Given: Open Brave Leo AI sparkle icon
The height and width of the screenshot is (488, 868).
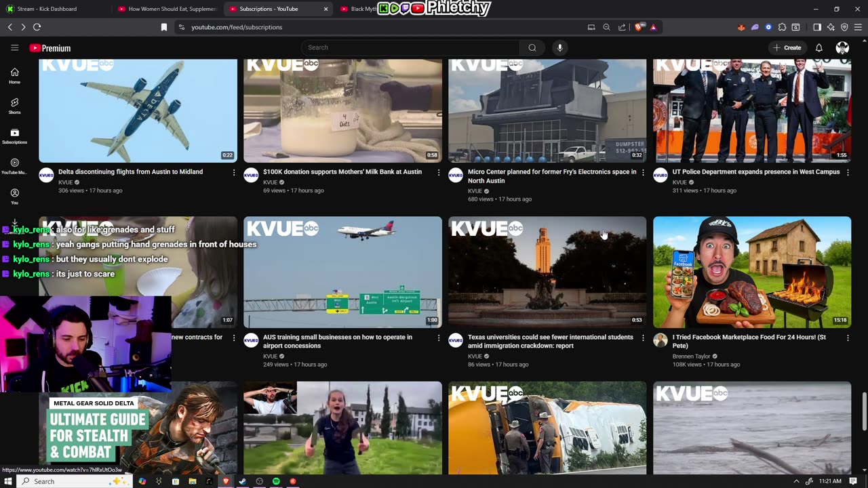Looking at the screenshot, I should [831, 27].
